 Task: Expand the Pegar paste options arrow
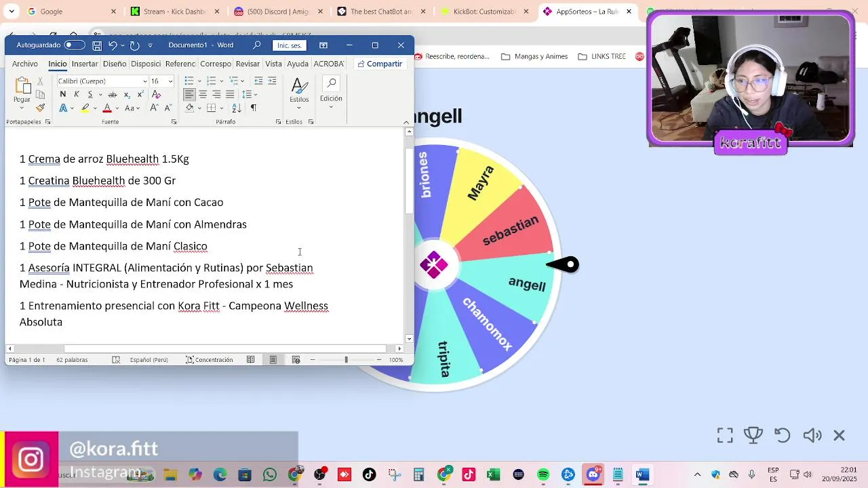point(22,108)
